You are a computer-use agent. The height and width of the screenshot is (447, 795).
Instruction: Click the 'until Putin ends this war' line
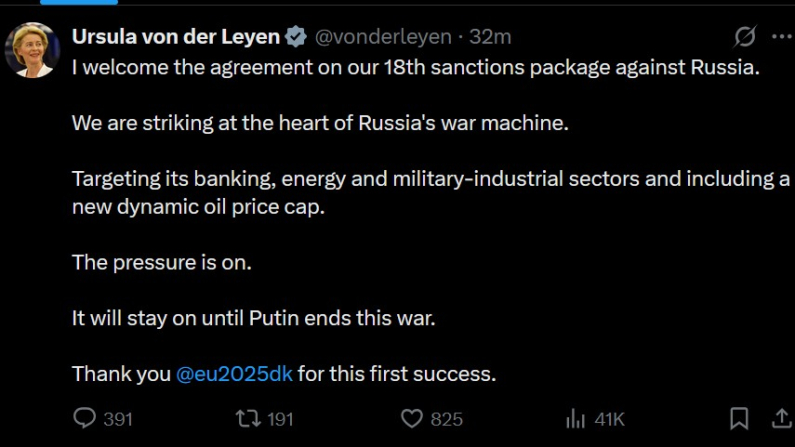click(x=254, y=319)
